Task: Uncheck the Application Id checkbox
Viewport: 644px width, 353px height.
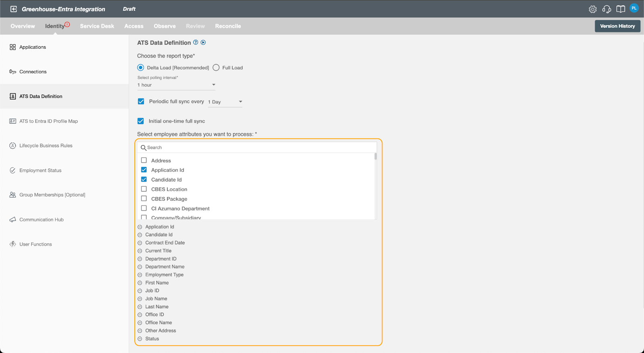Action: pos(144,170)
